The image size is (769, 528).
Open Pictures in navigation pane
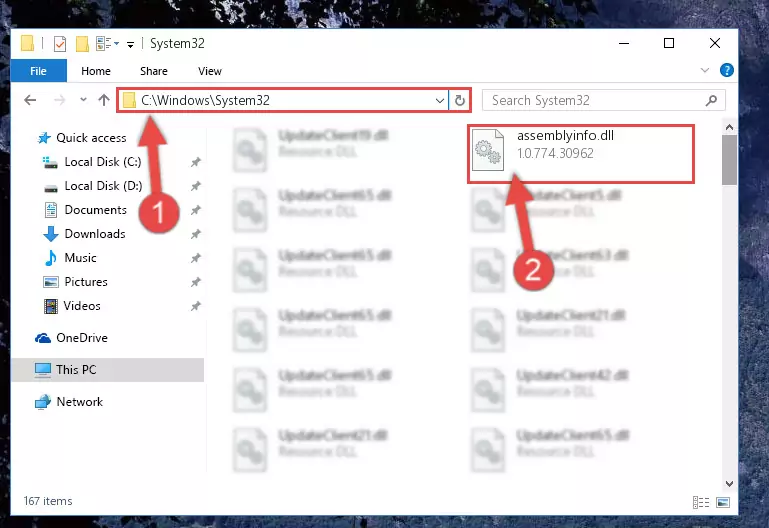click(x=86, y=282)
